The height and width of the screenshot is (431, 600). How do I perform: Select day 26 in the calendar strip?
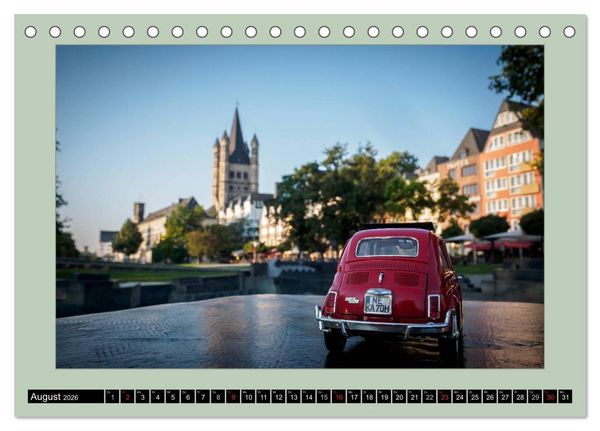tap(490, 397)
